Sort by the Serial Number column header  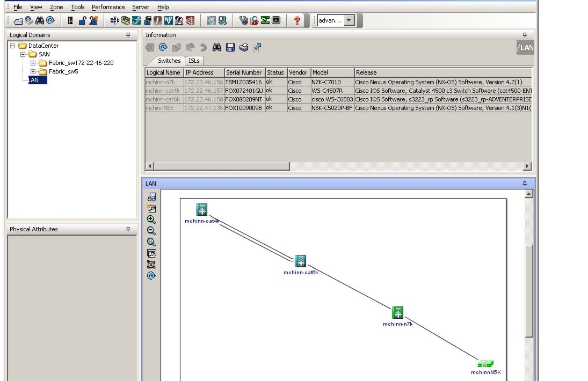245,72
